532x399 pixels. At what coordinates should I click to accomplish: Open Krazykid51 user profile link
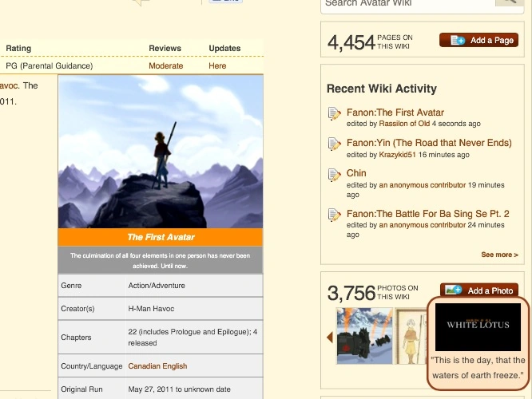coord(397,155)
